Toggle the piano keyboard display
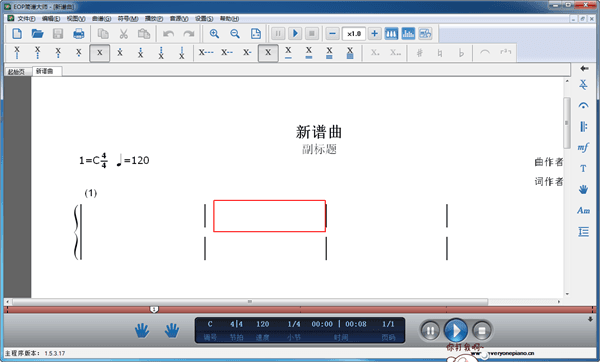The image size is (600, 362). [391, 34]
